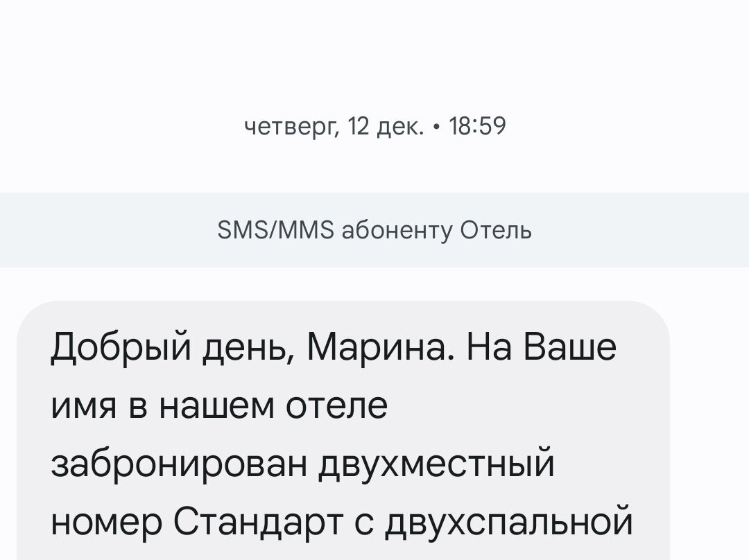Click the word "Отель" in the banner
The width and height of the screenshot is (749, 560).
497,229
